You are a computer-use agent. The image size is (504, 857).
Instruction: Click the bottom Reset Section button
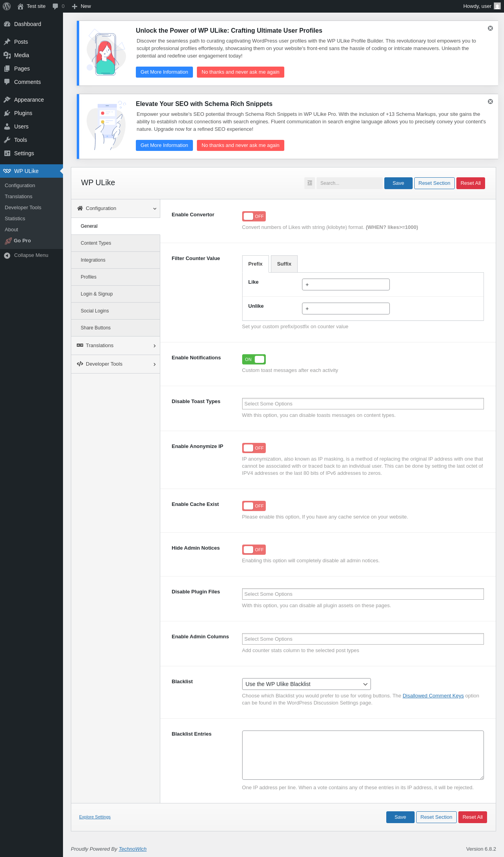click(436, 817)
